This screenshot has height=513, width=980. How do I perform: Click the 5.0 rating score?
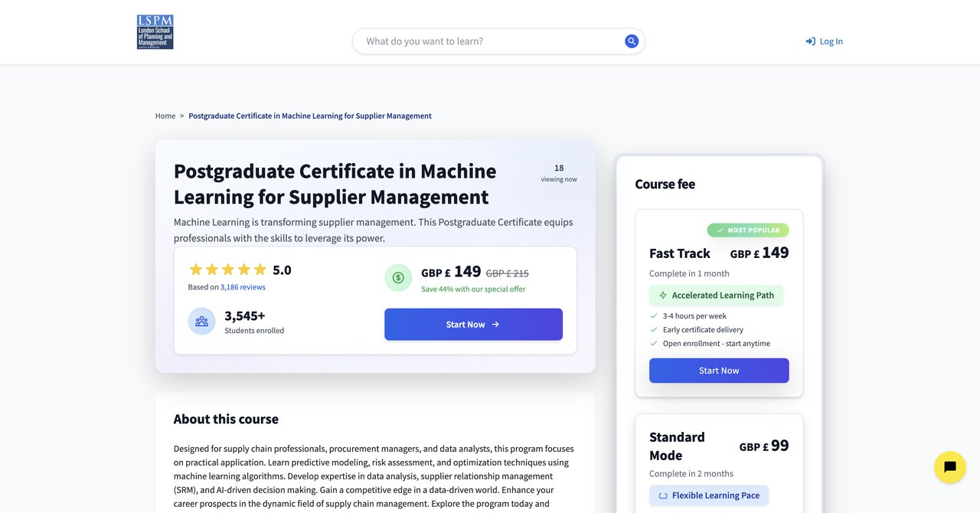coord(282,270)
